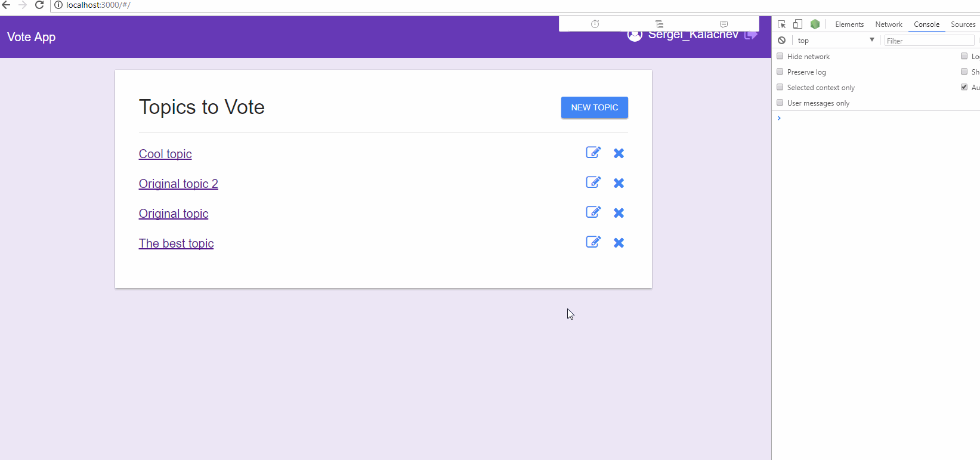Image resolution: width=980 pixels, height=460 pixels.
Task: Click the Vote App title in header
Action: pyautogui.click(x=31, y=37)
